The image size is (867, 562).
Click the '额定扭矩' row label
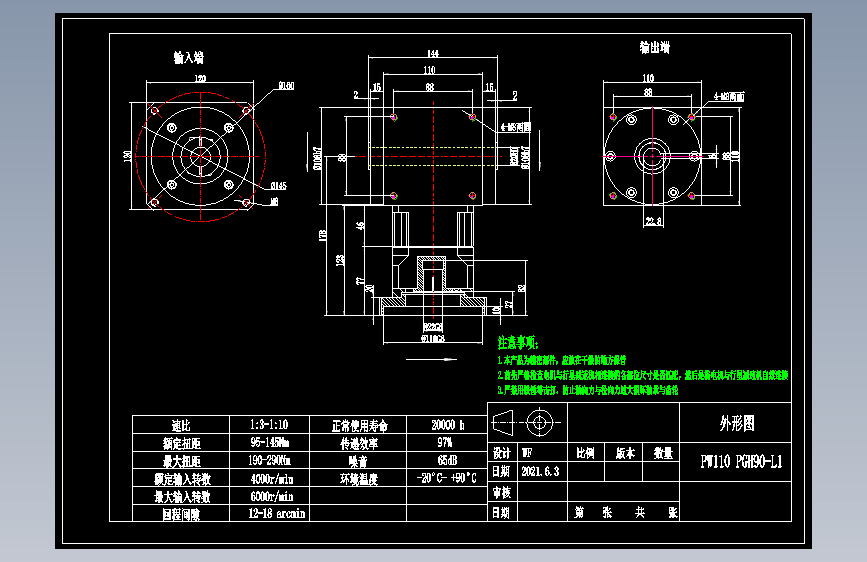pos(181,443)
